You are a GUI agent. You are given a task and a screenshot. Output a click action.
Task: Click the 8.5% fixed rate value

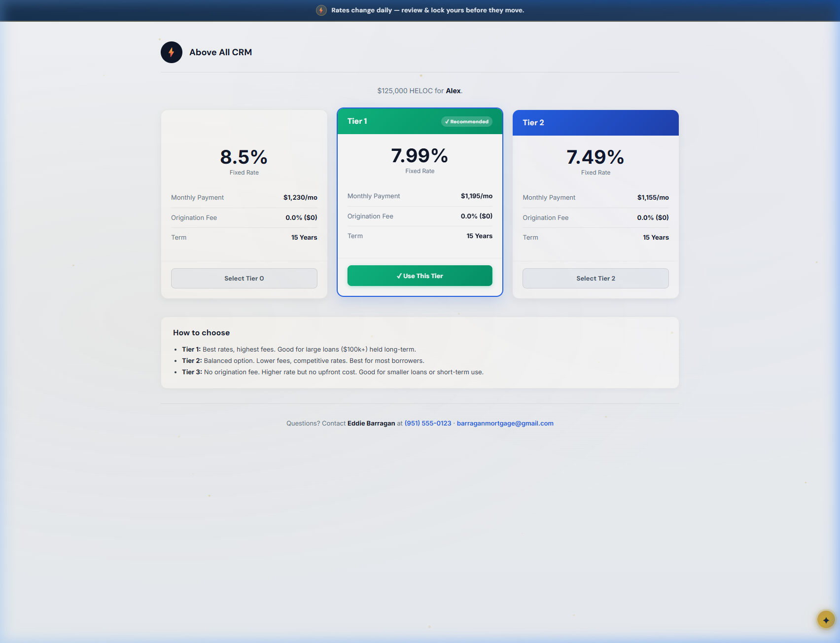244,157
